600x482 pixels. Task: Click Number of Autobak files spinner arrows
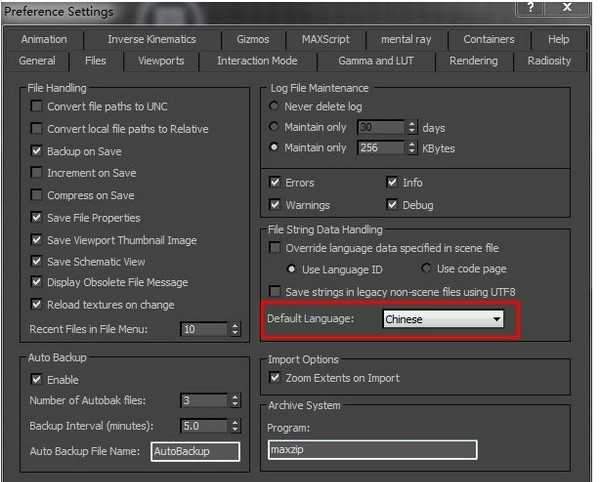[x=235, y=401]
